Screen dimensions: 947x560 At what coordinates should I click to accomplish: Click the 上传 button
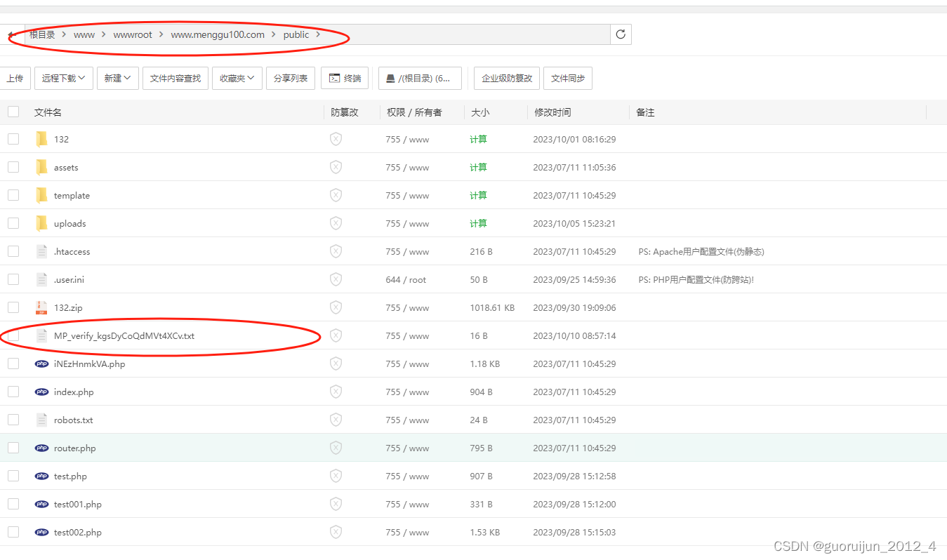(x=15, y=78)
